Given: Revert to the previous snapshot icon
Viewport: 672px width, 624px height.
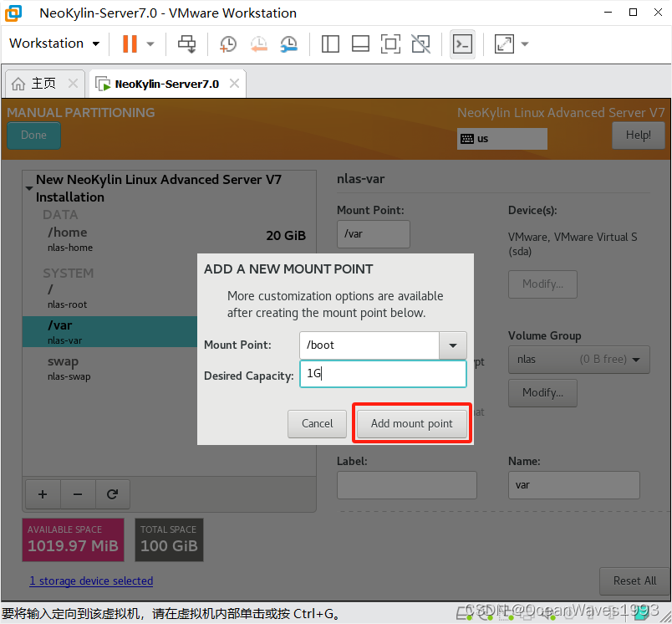Looking at the screenshot, I should [259, 43].
